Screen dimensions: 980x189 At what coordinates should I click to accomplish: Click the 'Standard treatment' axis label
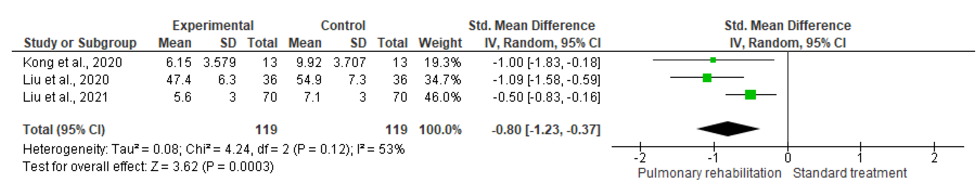(x=849, y=173)
